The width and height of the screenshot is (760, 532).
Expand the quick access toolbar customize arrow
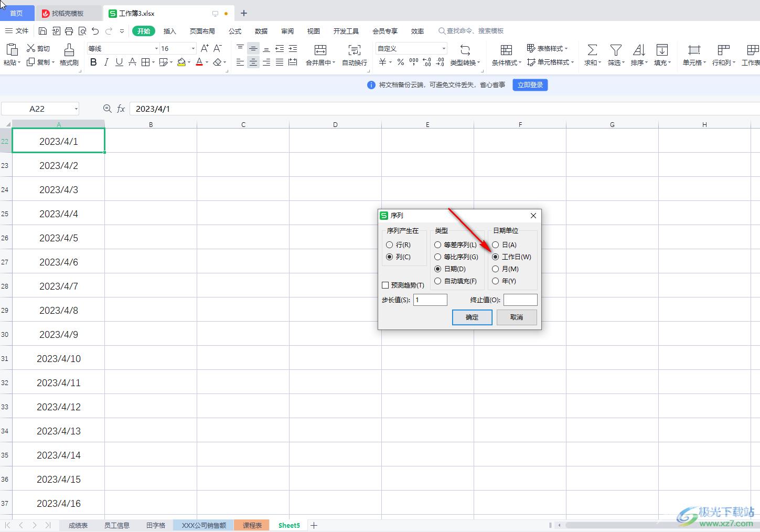[122, 31]
